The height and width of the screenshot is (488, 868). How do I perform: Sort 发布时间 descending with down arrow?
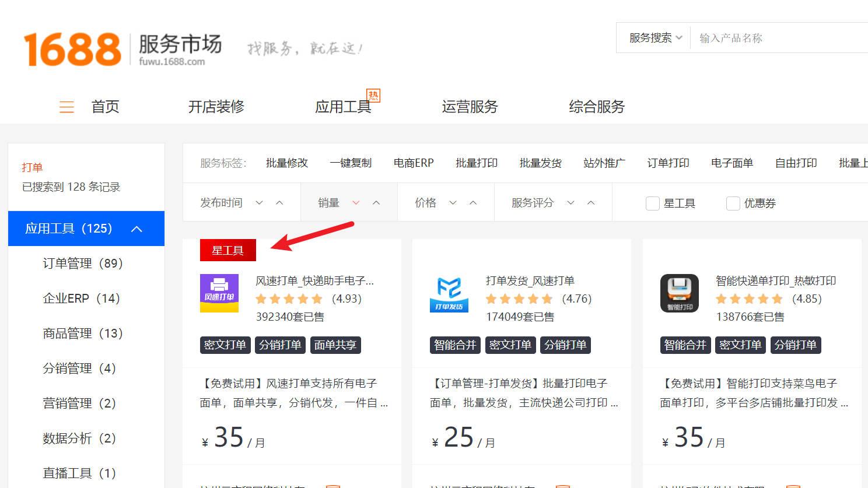tap(260, 203)
